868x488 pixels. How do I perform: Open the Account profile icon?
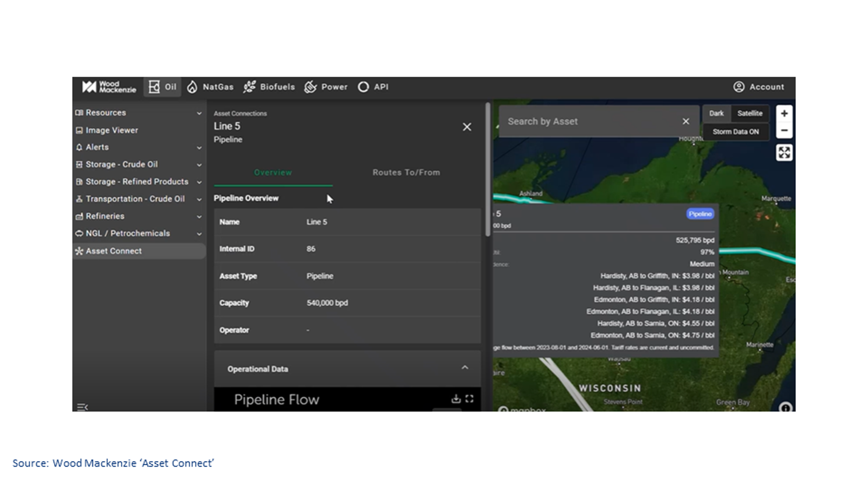click(738, 87)
